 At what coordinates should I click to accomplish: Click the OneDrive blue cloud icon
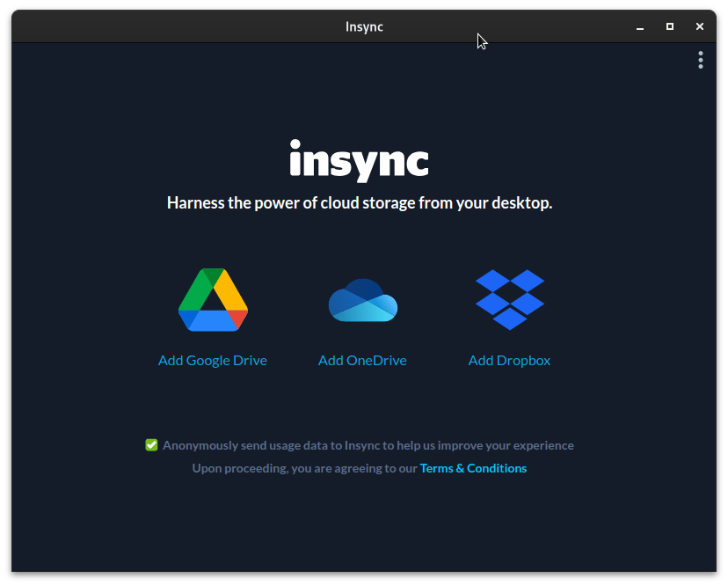(x=362, y=300)
